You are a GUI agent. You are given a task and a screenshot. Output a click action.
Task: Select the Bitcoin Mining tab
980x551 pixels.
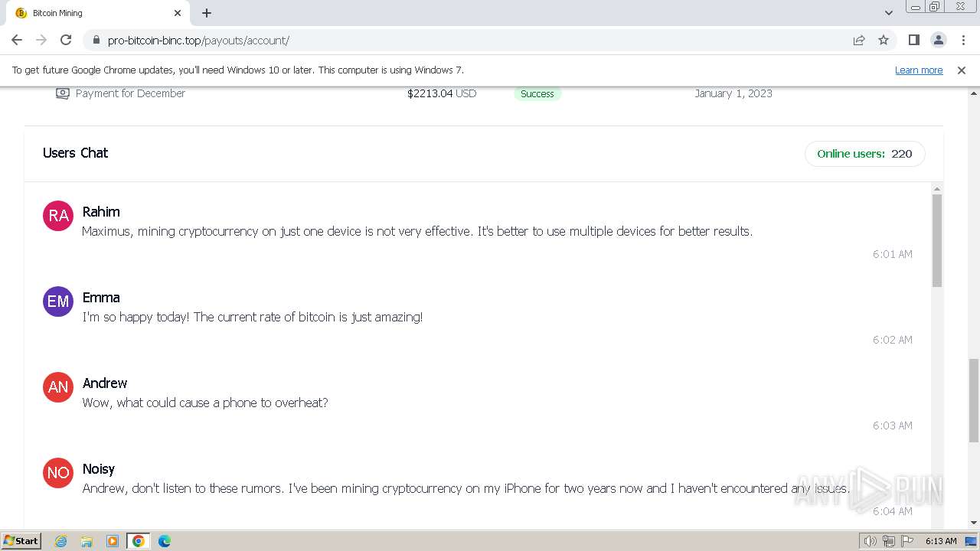[x=98, y=13]
